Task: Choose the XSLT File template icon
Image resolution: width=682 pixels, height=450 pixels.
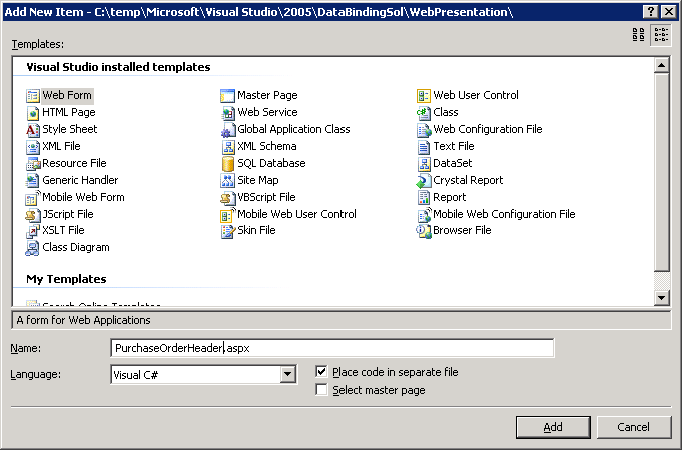Action: pos(33,231)
